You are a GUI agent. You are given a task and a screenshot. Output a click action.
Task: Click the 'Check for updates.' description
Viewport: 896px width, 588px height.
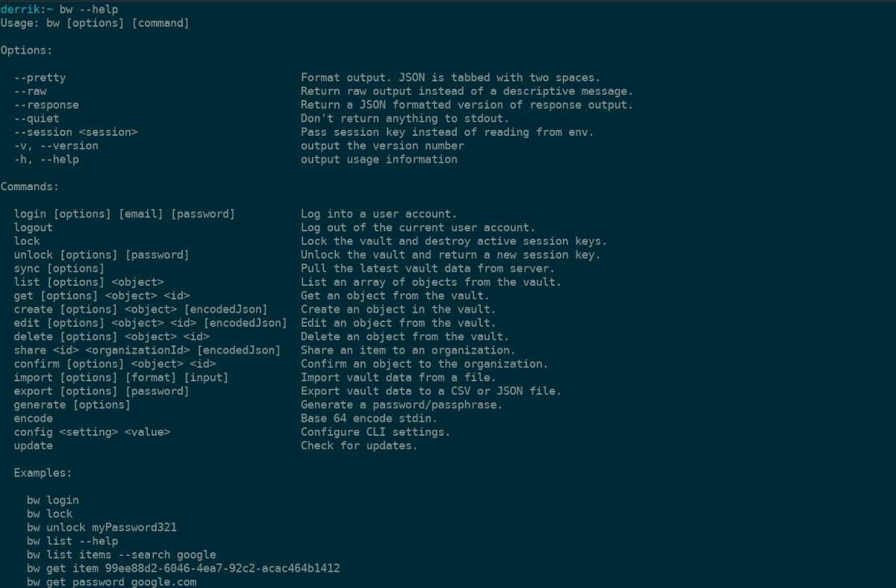coord(359,445)
